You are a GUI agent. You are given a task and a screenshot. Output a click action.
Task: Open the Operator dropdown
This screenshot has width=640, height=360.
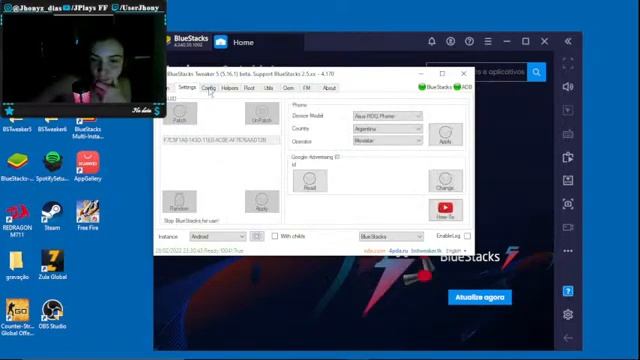tap(387, 141)
